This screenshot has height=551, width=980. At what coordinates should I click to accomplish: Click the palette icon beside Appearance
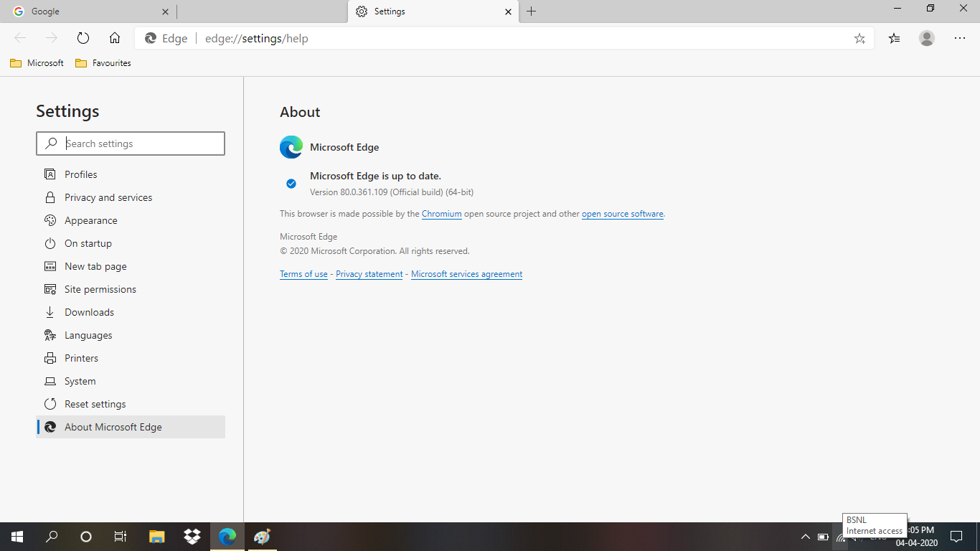pyautogui.click(x=50, y=220)
